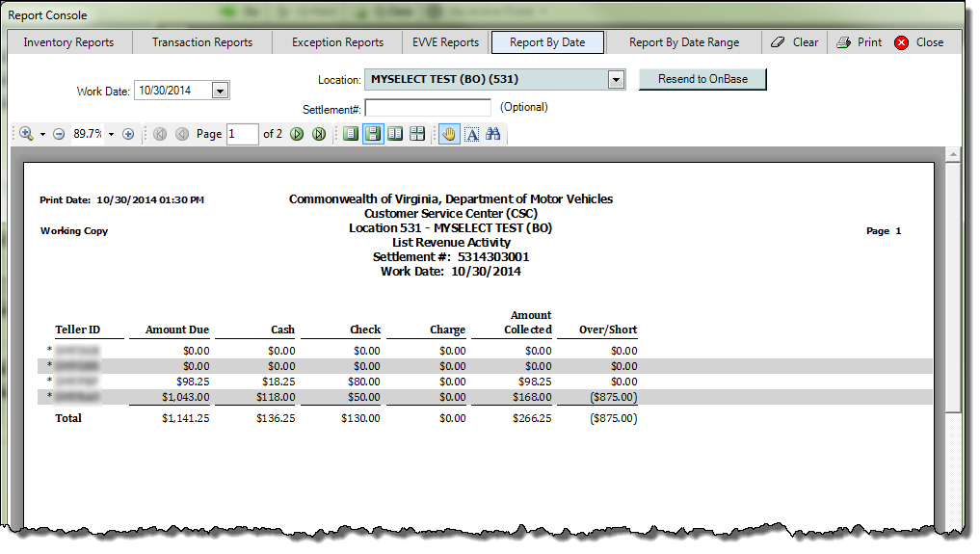Click the zoom out minus icon

tap(59, 134)
